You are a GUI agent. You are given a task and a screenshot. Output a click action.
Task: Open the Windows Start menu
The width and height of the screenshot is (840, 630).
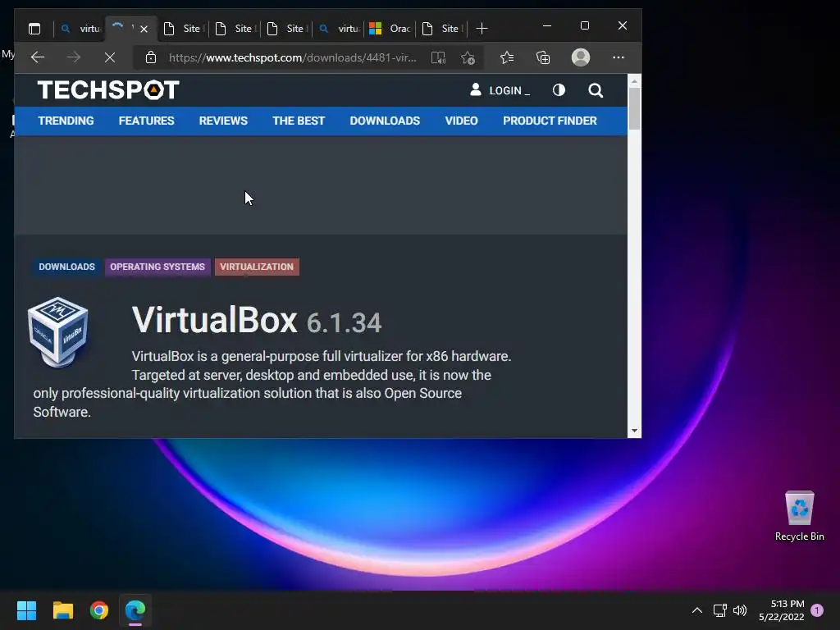pos(26,610)
